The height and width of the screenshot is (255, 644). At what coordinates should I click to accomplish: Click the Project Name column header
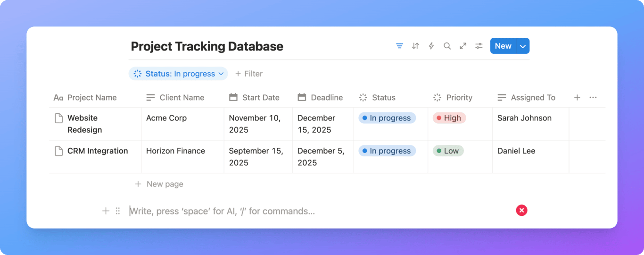pos(85,98)
